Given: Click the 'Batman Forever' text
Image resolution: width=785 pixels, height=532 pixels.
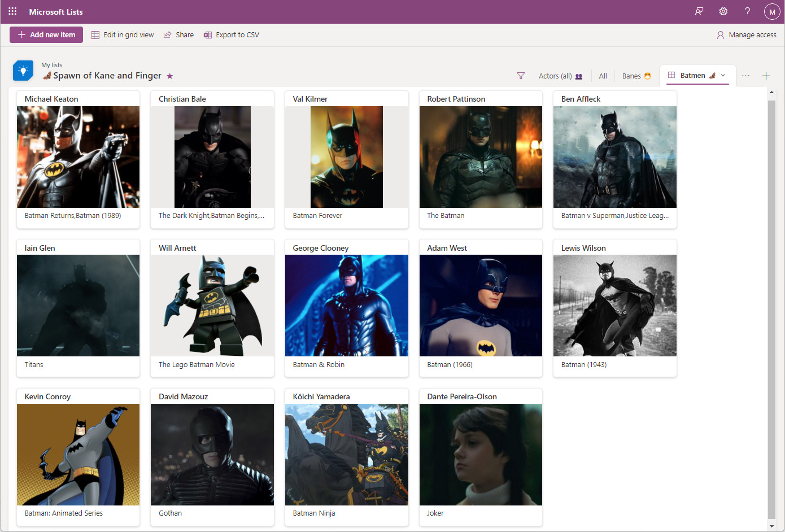Looking at the screenshot, I should click(317, 216).
